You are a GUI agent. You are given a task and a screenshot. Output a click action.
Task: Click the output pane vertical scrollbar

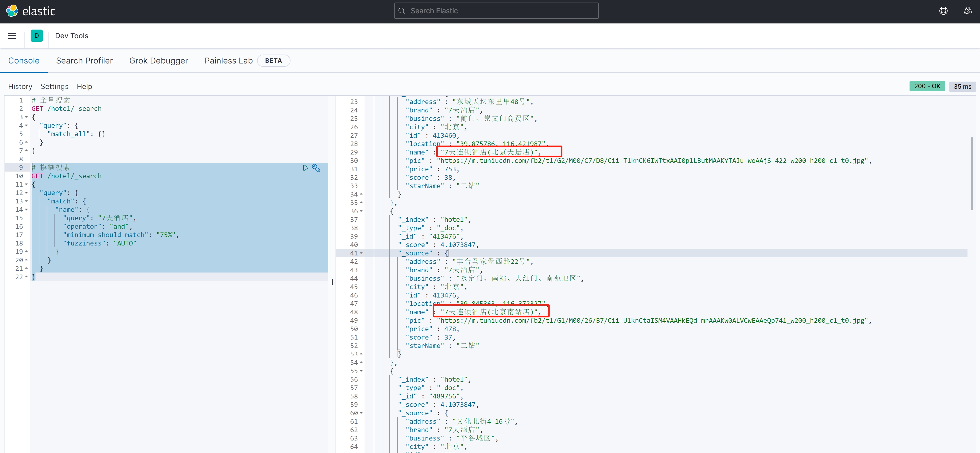972,173
